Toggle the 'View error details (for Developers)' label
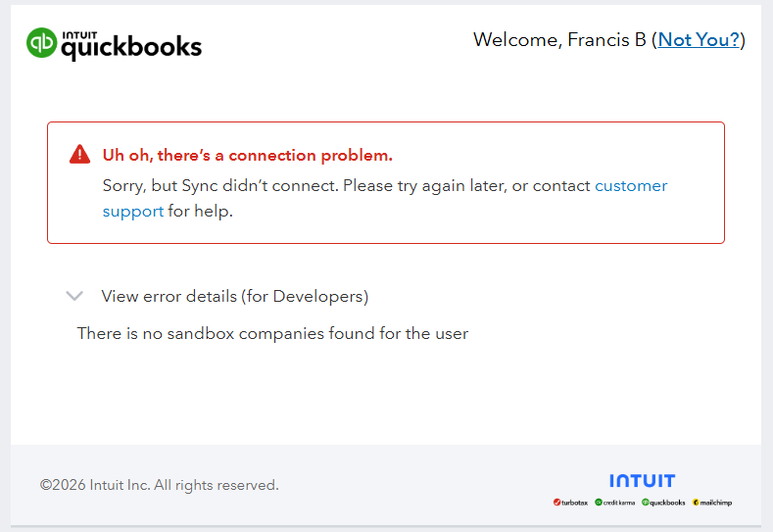This screenshot has width=773, height=532. (234, 296)
